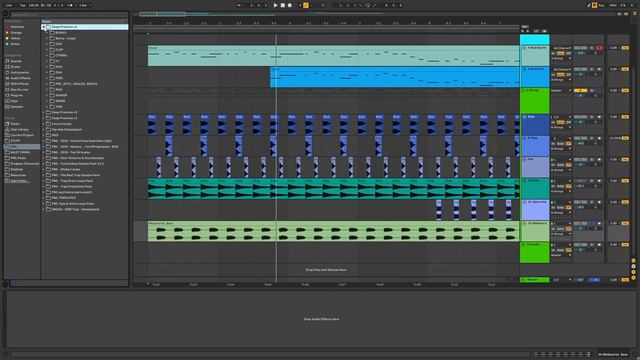Toggle the In/Out section show button

(633, 261)
